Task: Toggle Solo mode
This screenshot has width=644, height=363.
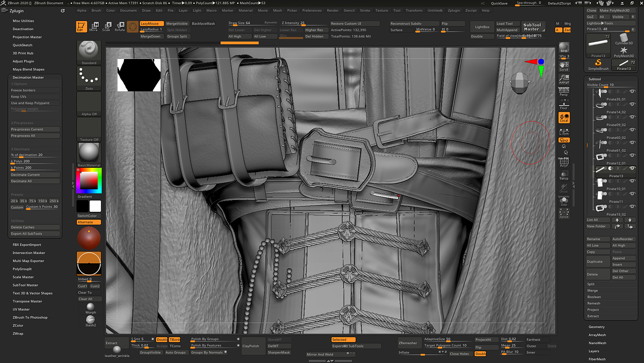Action: pos(564,201)
